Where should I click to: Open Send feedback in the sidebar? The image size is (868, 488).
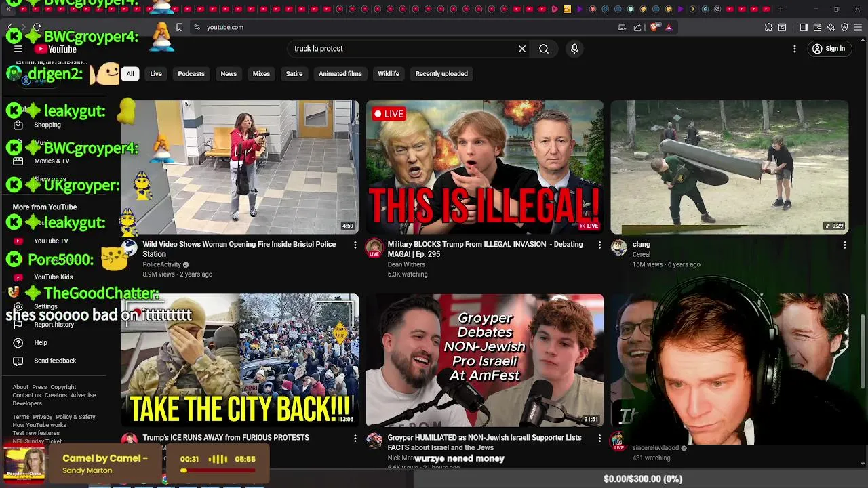55,361
